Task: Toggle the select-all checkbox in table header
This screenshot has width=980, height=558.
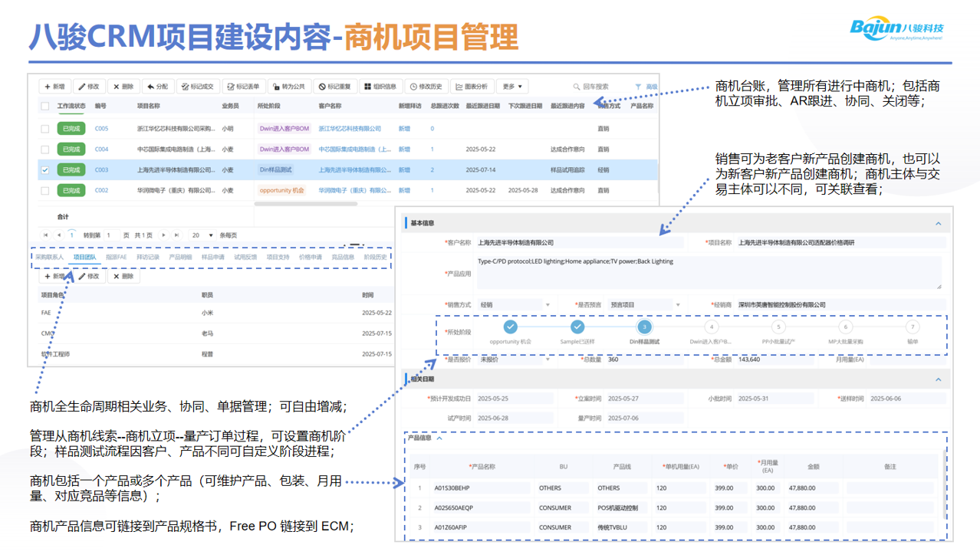Action: 44,107
